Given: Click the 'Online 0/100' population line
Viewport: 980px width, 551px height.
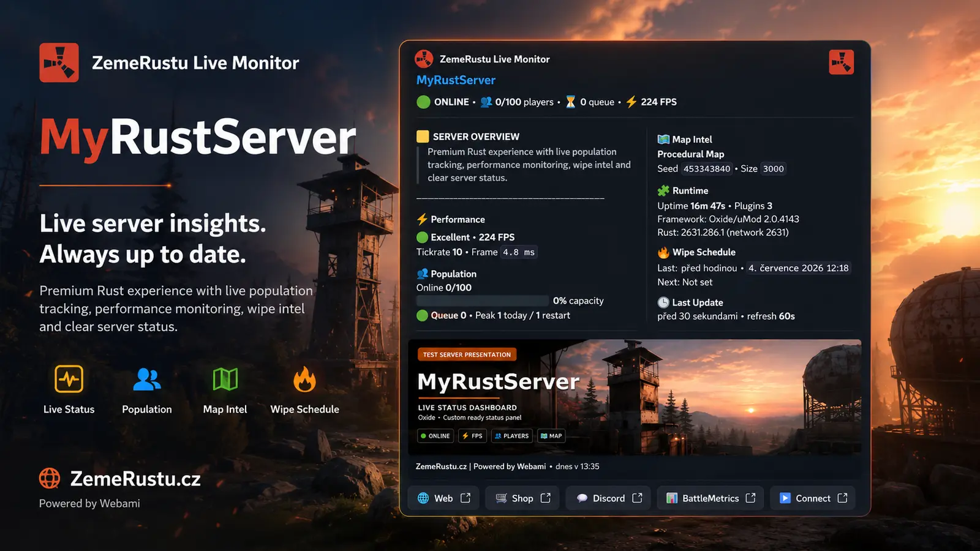Looking at the screenshot, I should (x=444, y=288).
